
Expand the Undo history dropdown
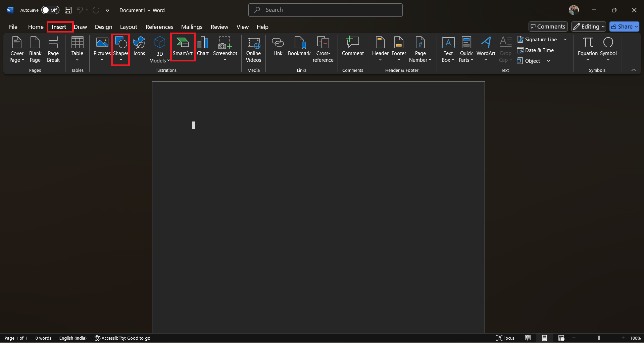point(87,10)
